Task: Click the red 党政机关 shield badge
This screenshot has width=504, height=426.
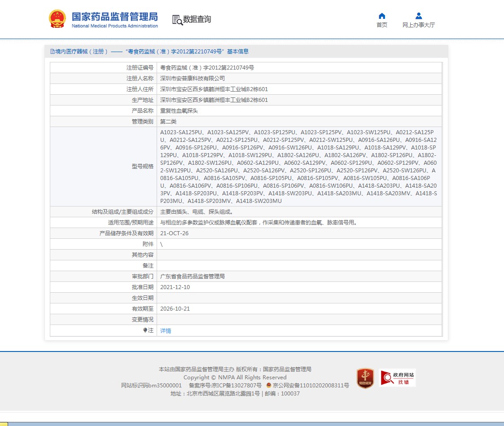Action: (365, 378)
